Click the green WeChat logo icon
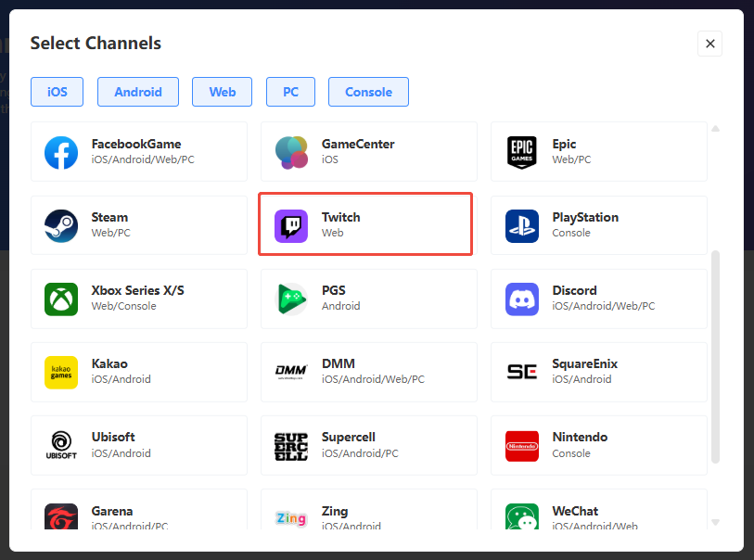 pos(522,516)
